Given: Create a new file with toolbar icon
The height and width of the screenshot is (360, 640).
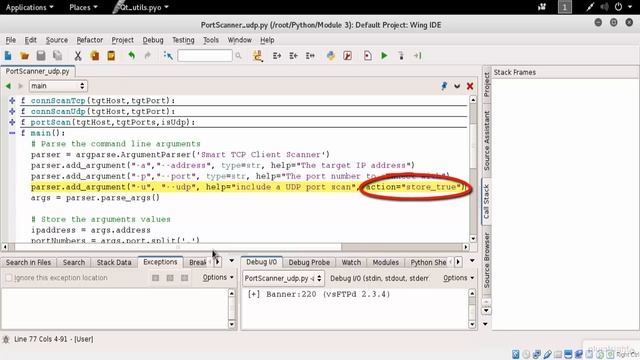Looking at the screenshot, I should (8, 56).
